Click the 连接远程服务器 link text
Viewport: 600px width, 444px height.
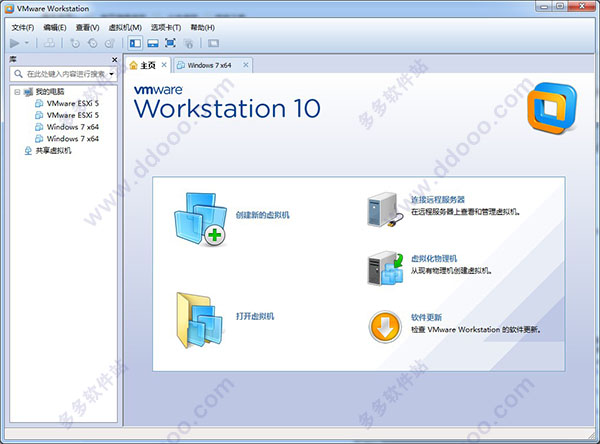point(437,200)
